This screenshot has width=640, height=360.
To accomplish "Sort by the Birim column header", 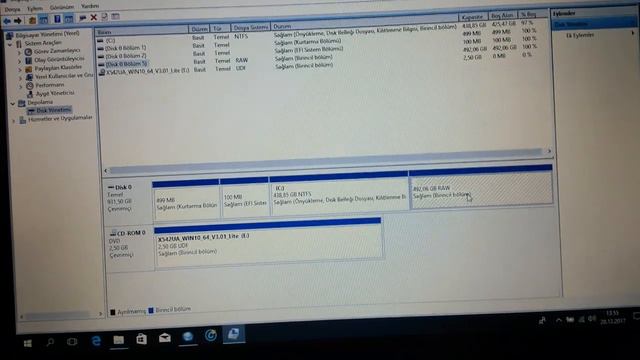I will (x=142, y=31).
